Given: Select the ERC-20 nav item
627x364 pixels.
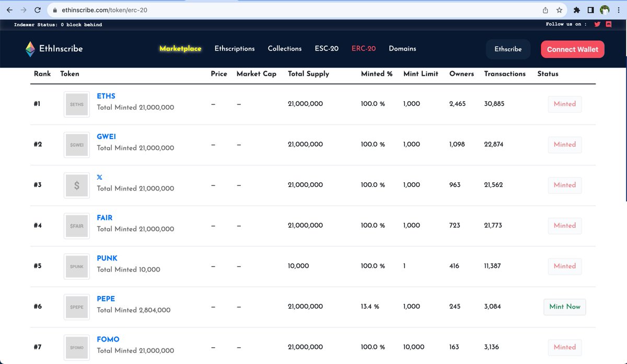Looking at the screenshot, I should (x=364, y=49).
